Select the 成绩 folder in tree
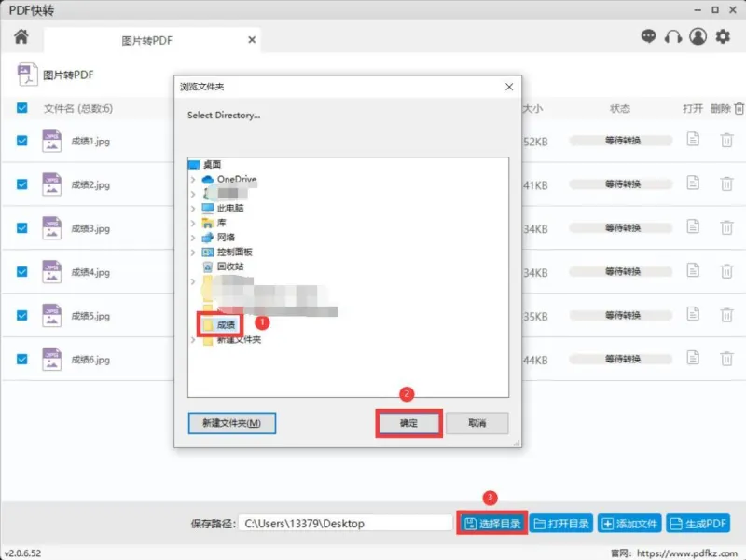This screenshot has width=746, height=560. click(x=226, y=325)
